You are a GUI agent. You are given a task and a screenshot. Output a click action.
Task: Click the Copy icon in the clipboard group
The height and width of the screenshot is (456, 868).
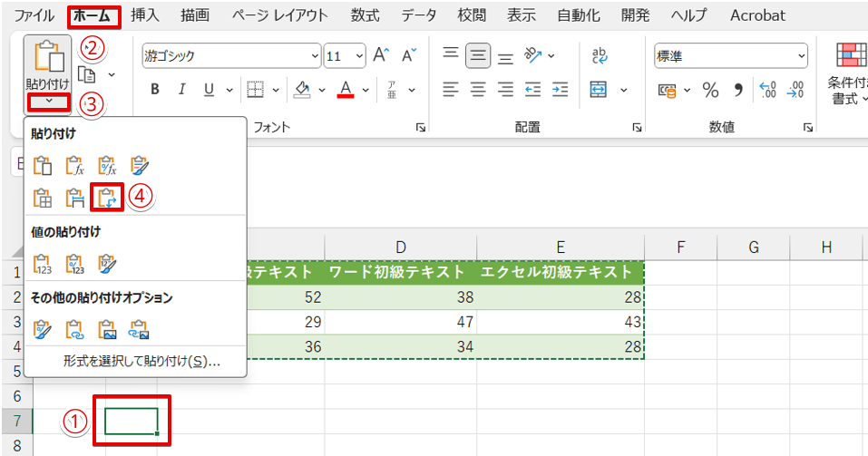point(87,74)
